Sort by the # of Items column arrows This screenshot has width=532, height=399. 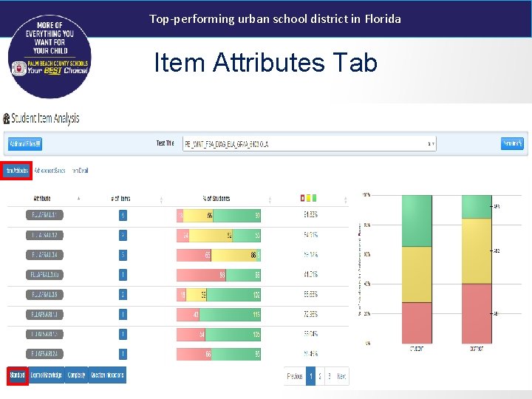(161, 199)
